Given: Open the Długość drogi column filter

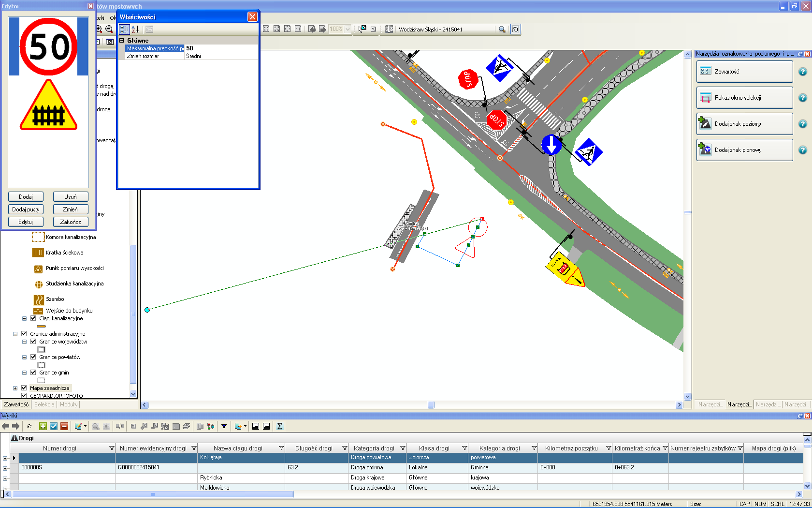Looking at the screenshot, I should [x=345, y=448].
